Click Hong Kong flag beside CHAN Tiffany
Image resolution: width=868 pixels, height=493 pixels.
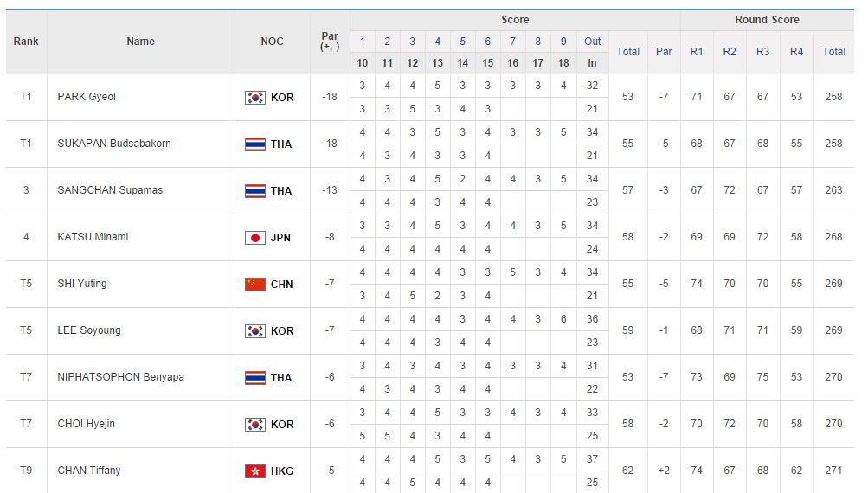click(254, 471)
